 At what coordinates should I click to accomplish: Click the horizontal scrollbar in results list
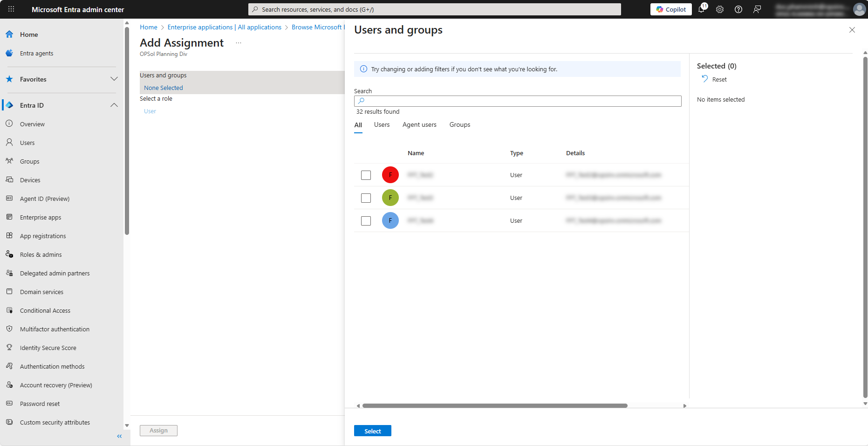494,406
